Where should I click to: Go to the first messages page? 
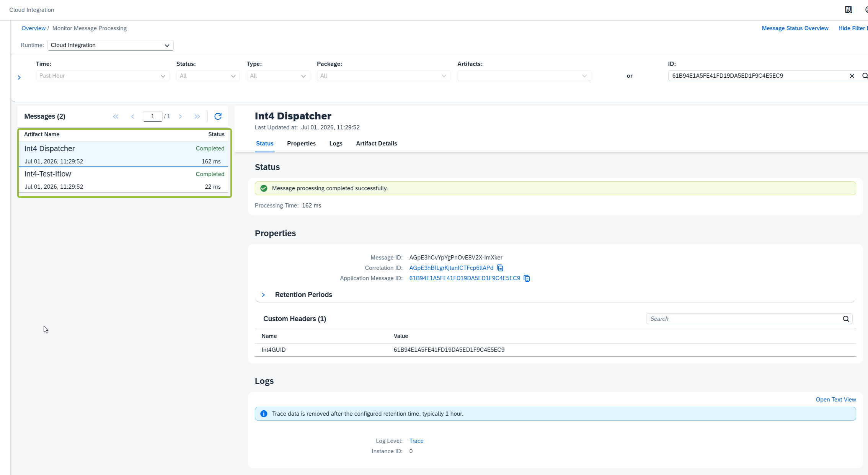point(116,116)
